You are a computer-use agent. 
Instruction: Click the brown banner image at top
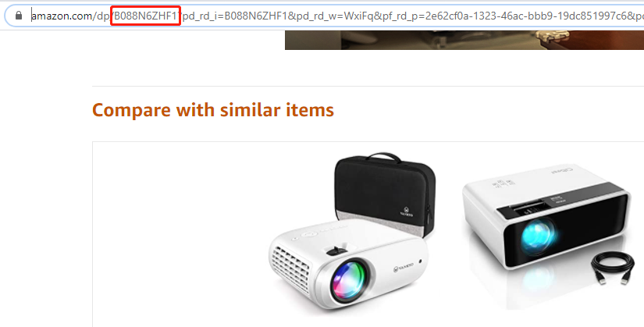[x=464, y=40]
